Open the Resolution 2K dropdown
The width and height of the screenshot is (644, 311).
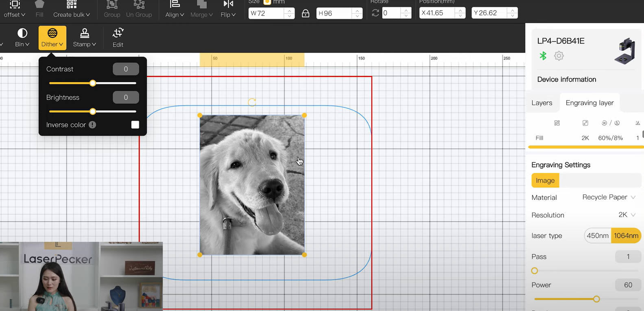(627, 215)
